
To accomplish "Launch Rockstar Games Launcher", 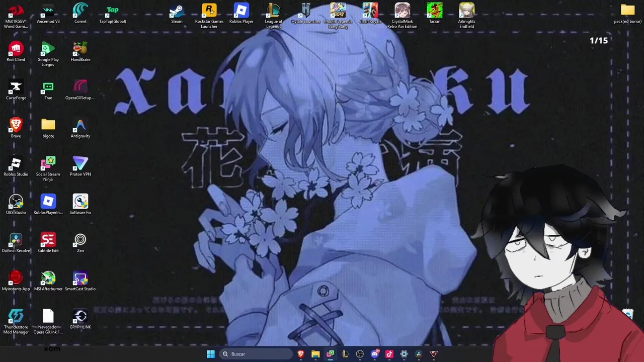I will pos(209,15).
